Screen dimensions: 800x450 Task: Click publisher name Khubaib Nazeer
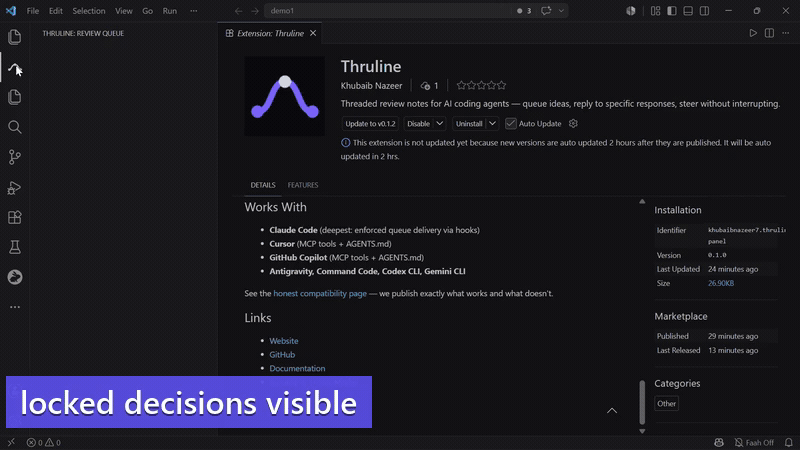coord(371,86)
